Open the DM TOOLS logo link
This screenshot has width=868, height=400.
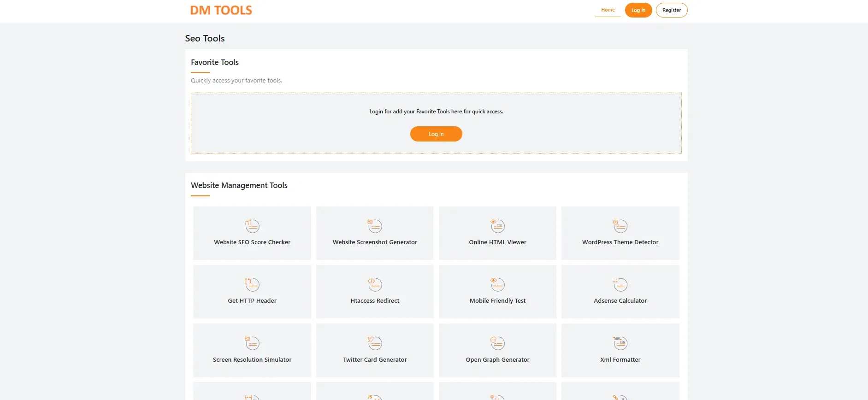click(x=221, y=10)
